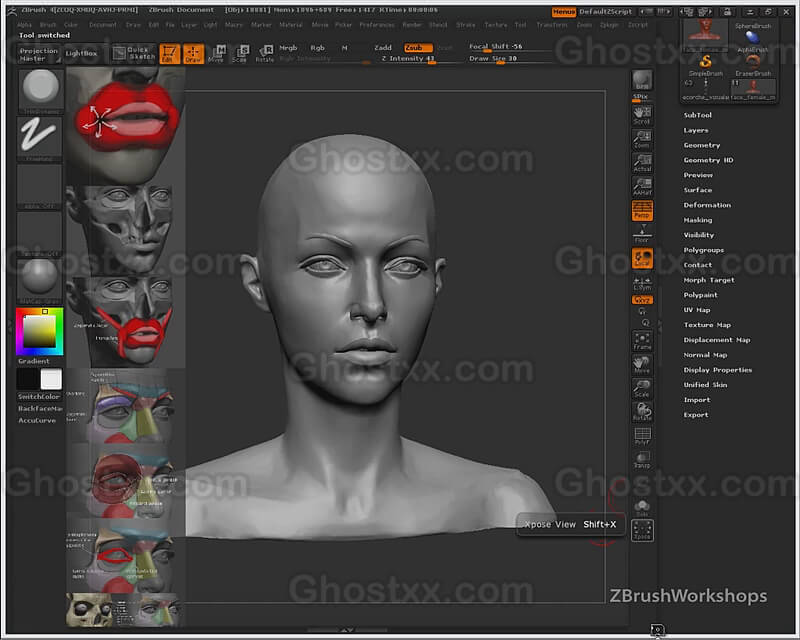Click the Xpose view icon
This screenshot has width=800, height=640.
pyautogui.click(x=642, y=531)
